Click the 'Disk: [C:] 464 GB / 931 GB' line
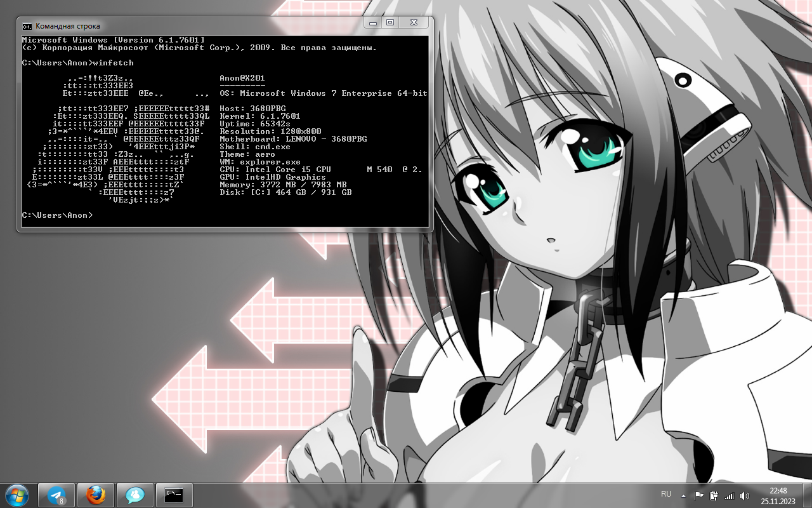Image resolution: width=812 pixels, height=508 pixels. 285,192
